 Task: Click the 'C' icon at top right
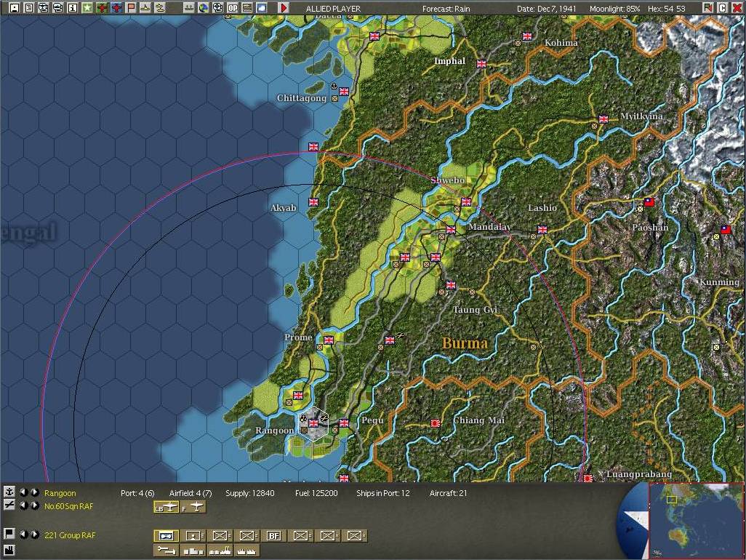coord(722,7)
